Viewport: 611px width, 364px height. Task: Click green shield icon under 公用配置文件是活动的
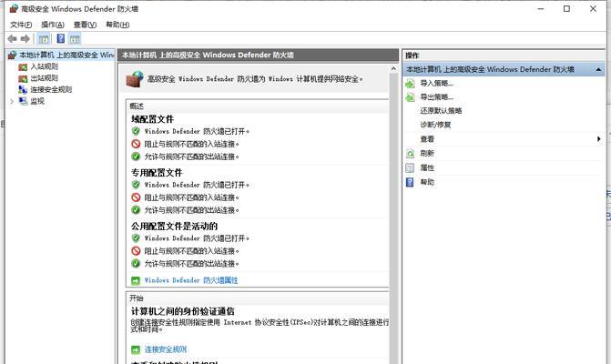point(136,238)
